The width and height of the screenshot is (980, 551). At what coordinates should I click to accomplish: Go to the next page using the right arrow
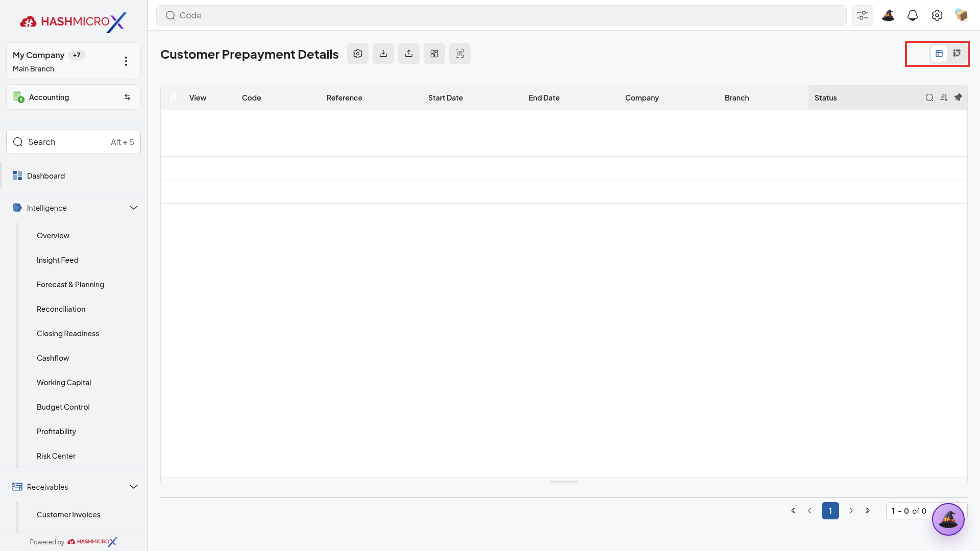coord(851,511)
